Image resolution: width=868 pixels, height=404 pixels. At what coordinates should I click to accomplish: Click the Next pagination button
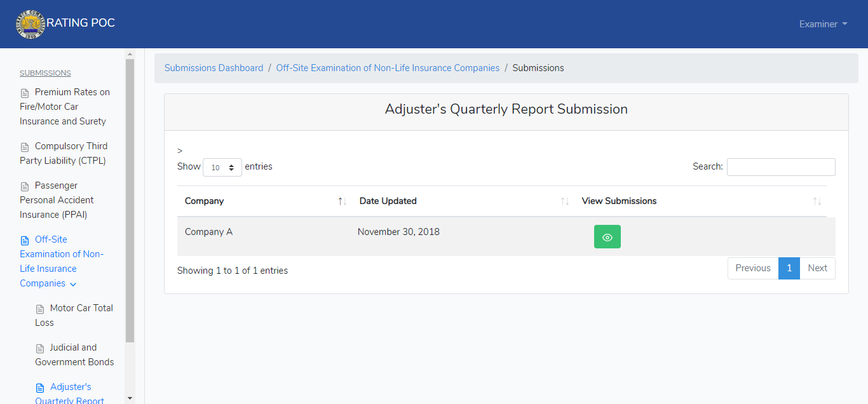817,268
